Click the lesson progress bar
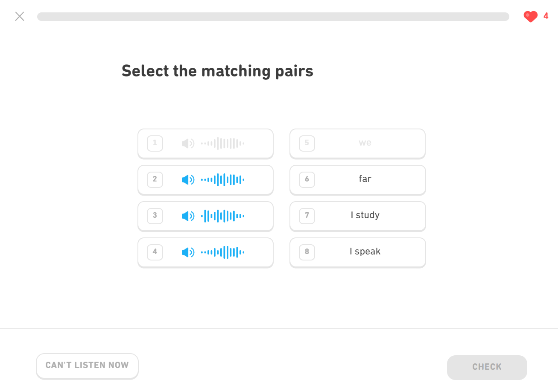 pyautogui.click(x=273, y=17)
